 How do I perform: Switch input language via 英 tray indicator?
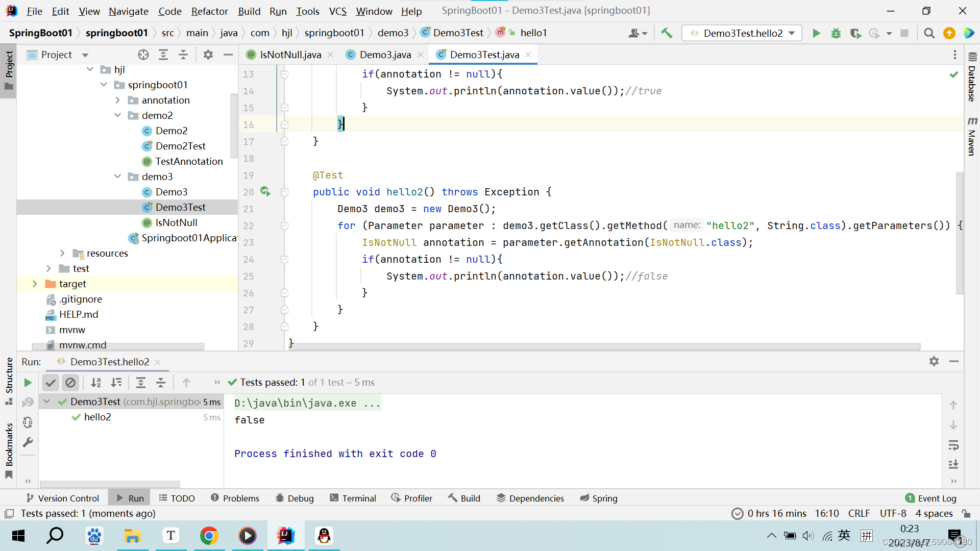[844, 536]
